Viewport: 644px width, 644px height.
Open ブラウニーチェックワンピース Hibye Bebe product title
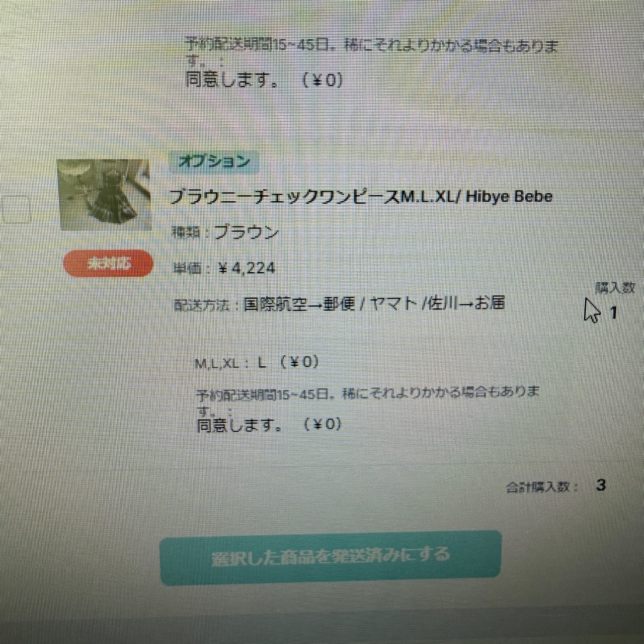(361, 197)
